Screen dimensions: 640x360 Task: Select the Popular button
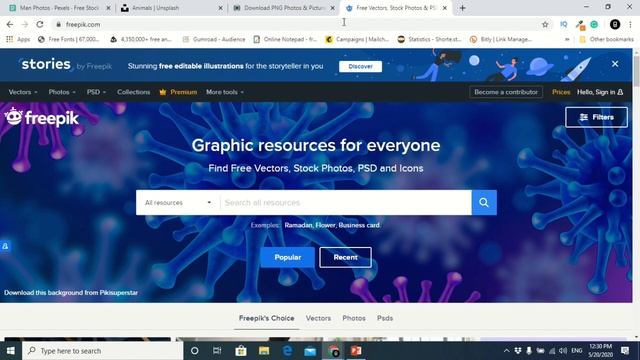click(288, 258)
